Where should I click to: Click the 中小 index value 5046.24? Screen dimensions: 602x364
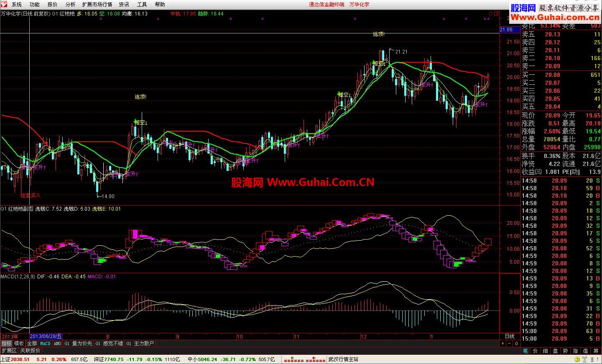click(207, 359)
